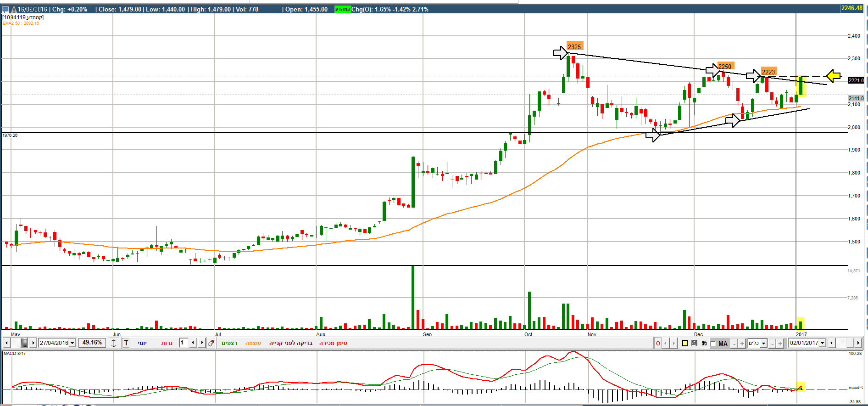Click the Open: 1,455.00 value in header

click(x=306, y=9)
